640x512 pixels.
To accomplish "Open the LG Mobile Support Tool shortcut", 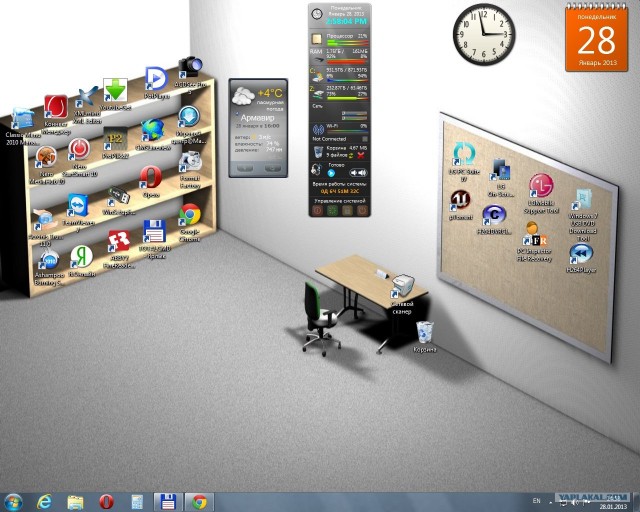I will tap(540, 187).
